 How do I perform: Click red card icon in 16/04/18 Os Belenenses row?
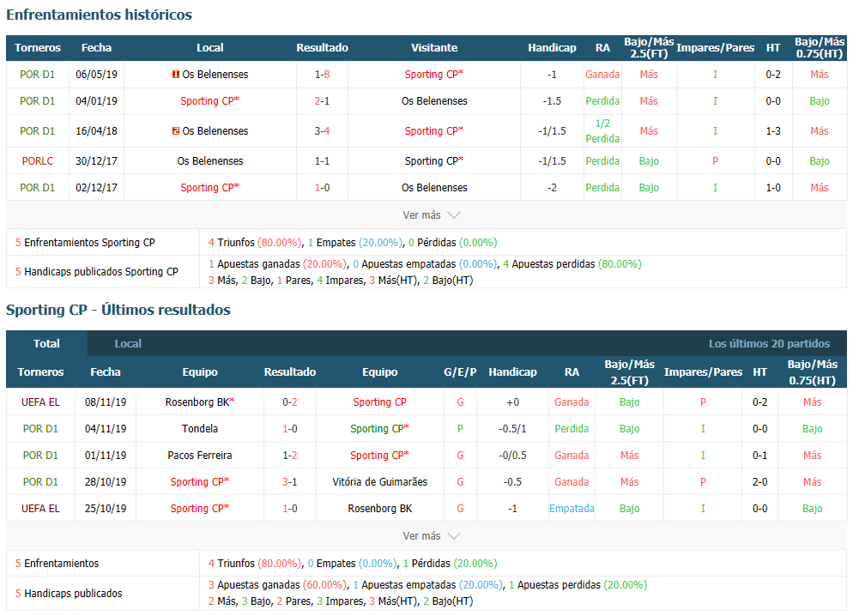175,131
